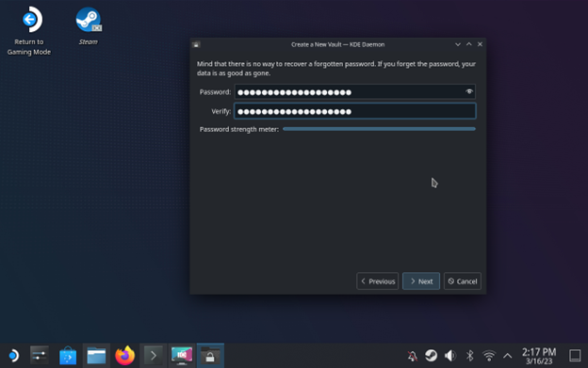This screenshot has width=588, height=368.
Task: Launch the Discover store from the taskbar
Action: [68, 355]
